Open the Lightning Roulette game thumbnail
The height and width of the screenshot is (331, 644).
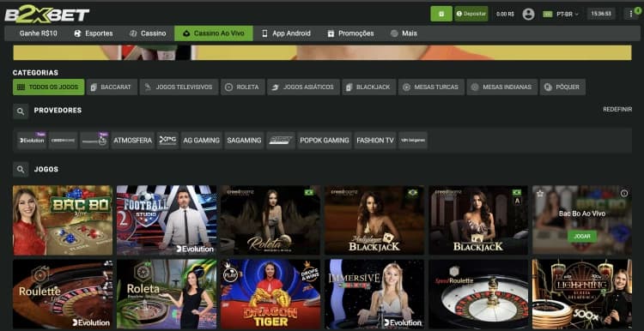click(x=582, y=293)
